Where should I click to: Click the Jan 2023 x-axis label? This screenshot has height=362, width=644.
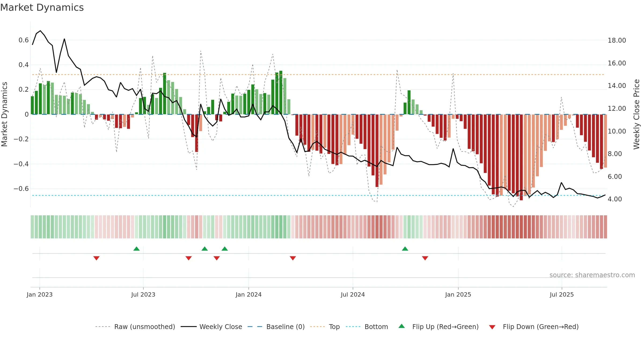tap(40, 294)
